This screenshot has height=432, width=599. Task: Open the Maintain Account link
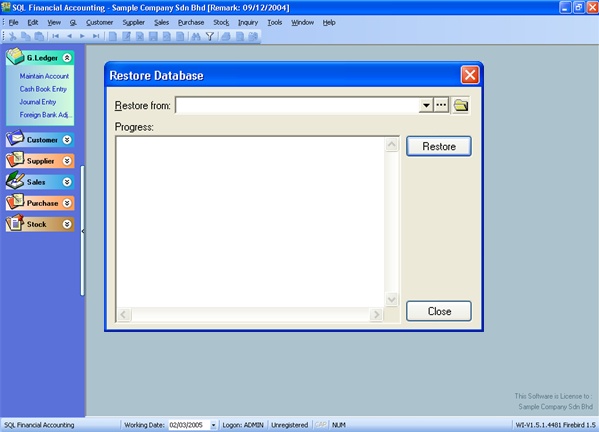tap(44, 76)
